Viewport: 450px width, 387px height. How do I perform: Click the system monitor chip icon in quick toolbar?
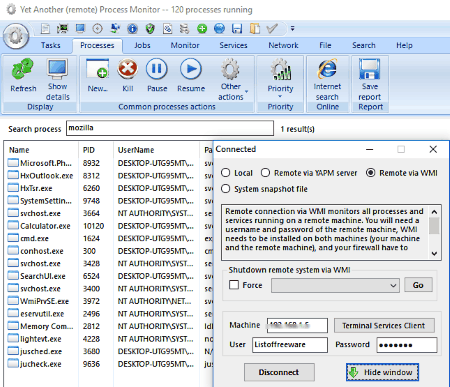(62, 29)
